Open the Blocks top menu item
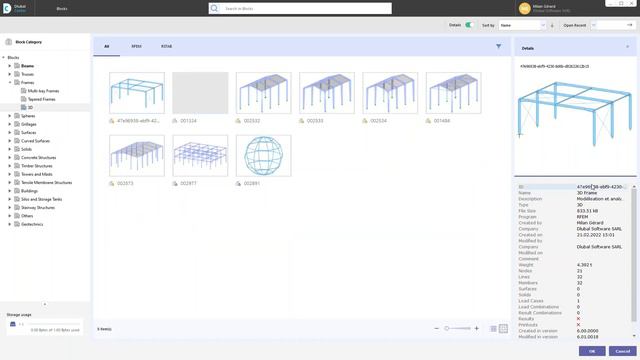Viewport: 640px width, 360px height. coord(62,9)
